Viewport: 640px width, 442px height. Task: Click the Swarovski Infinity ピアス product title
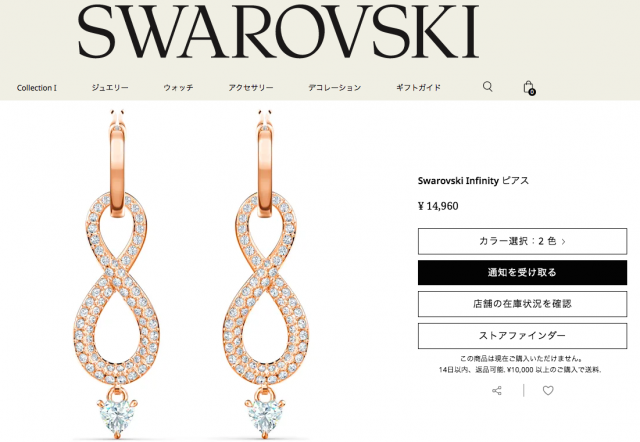click(473, 180)
